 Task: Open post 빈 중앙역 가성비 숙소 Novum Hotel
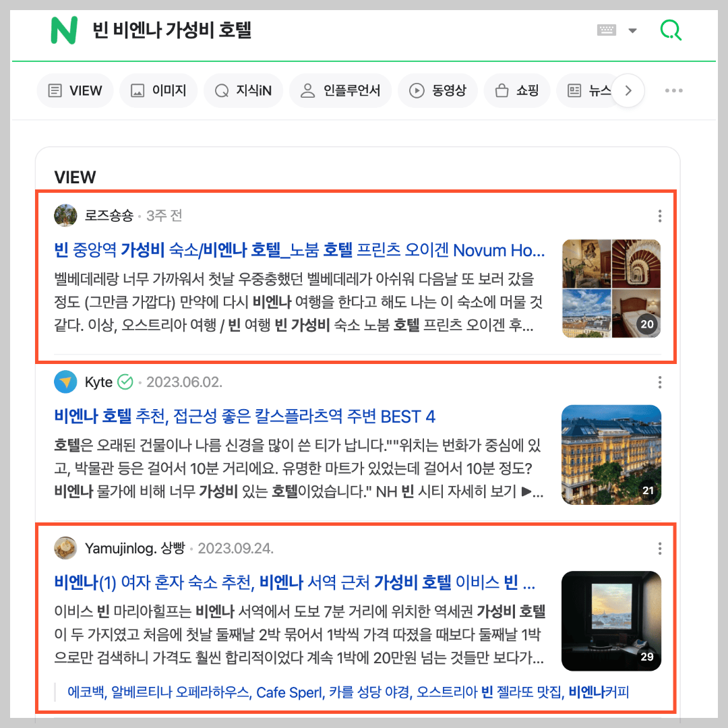299,250
